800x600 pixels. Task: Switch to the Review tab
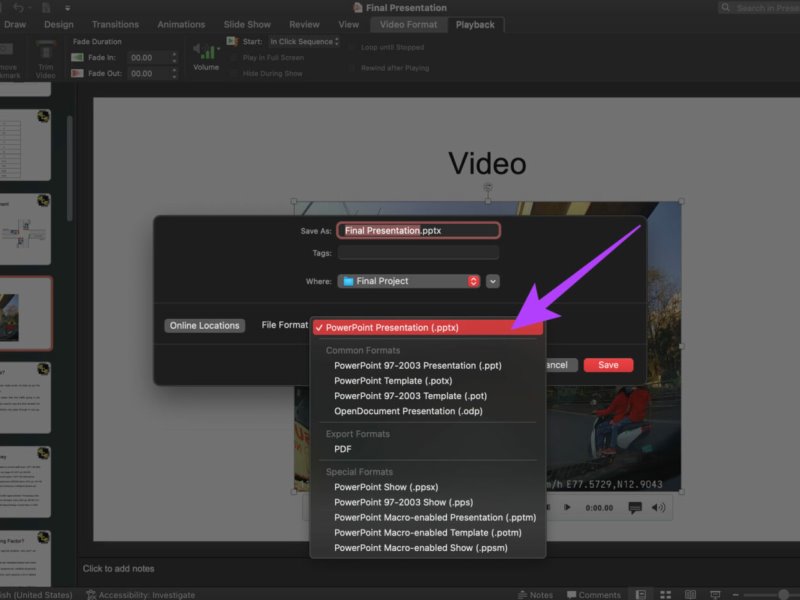304,24
